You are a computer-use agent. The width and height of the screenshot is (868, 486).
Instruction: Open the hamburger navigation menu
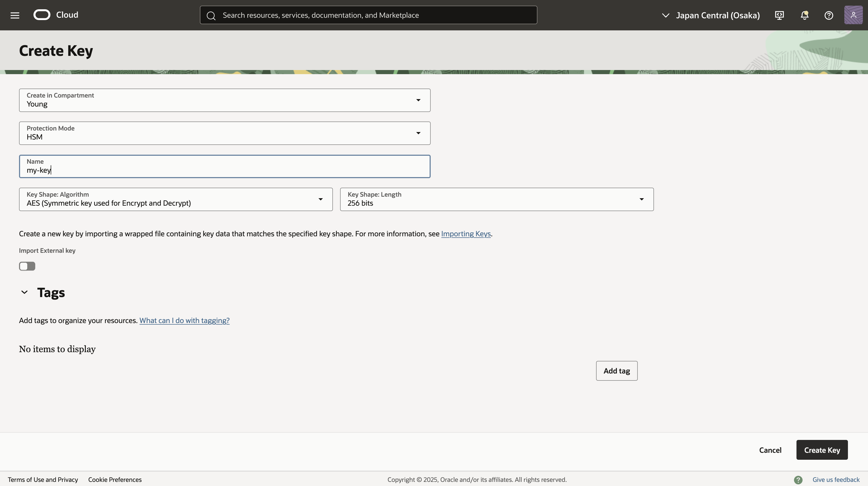click(x=15, y=15)
